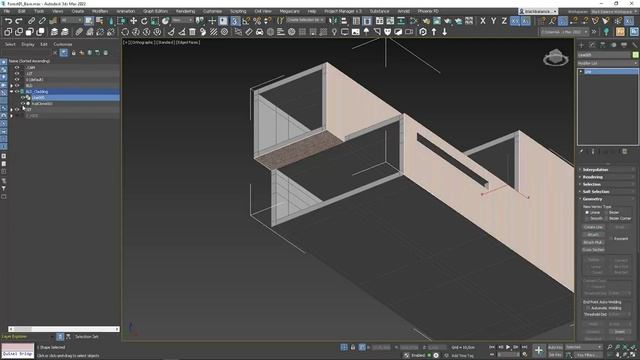The height and width of the screenshot is (360, 640).
Task: Activate the Select and Move tool
Action: click(133, 21)
